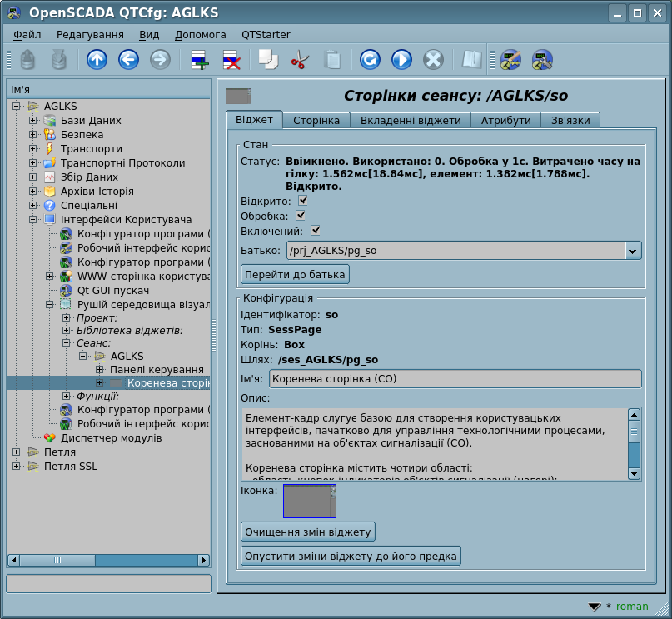Collapse the root AGLKS station node
Screen dimensions: 672x619
[x=17, y=106]
